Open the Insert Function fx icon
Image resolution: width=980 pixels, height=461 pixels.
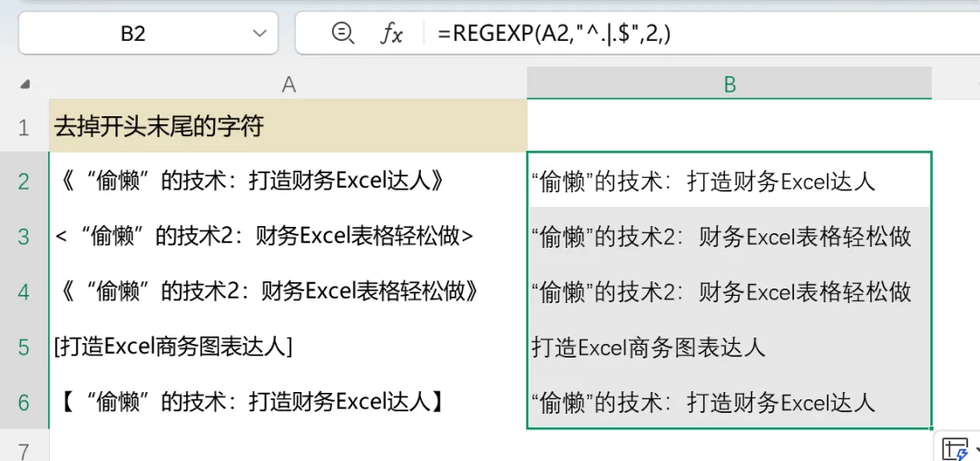[392, 34]
